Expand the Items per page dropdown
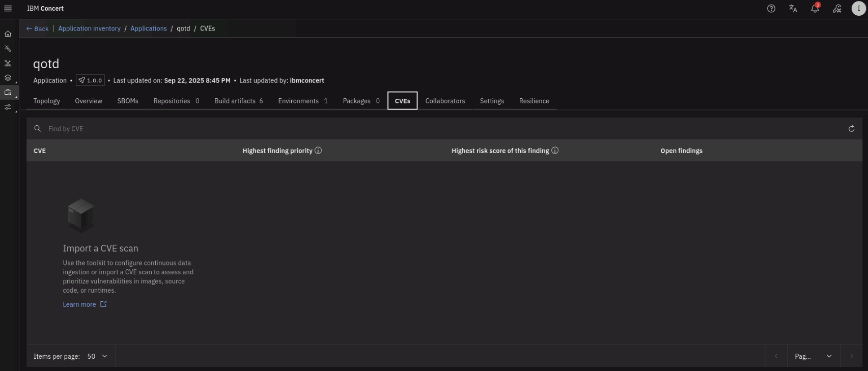The height and width of the screenshot is (371, 868). (97, 356)
